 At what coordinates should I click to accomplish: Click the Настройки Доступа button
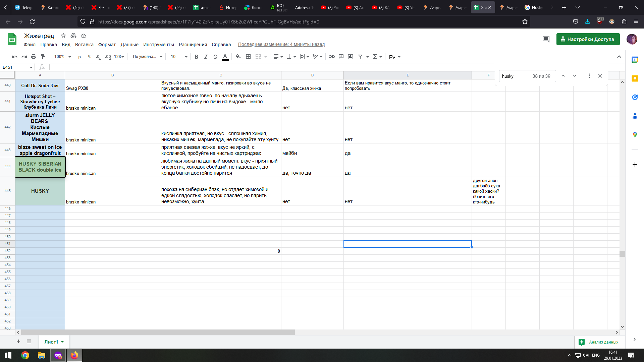point(588,39)
